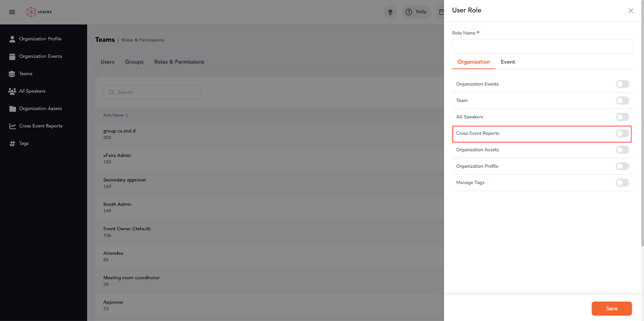Switch to the Event tab
This screenshot has width=644, height=321.
pyautogui.click(x=508, y=62)
